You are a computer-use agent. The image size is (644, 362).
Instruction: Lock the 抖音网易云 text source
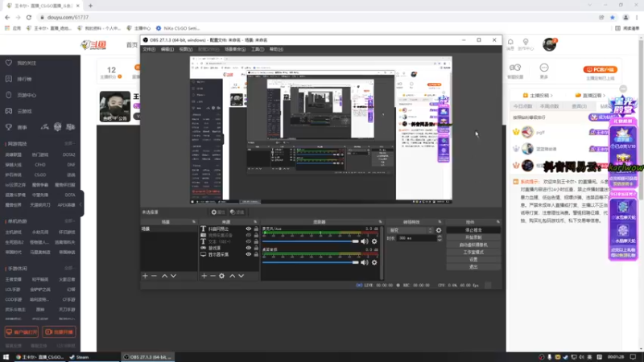coord(256,229)
